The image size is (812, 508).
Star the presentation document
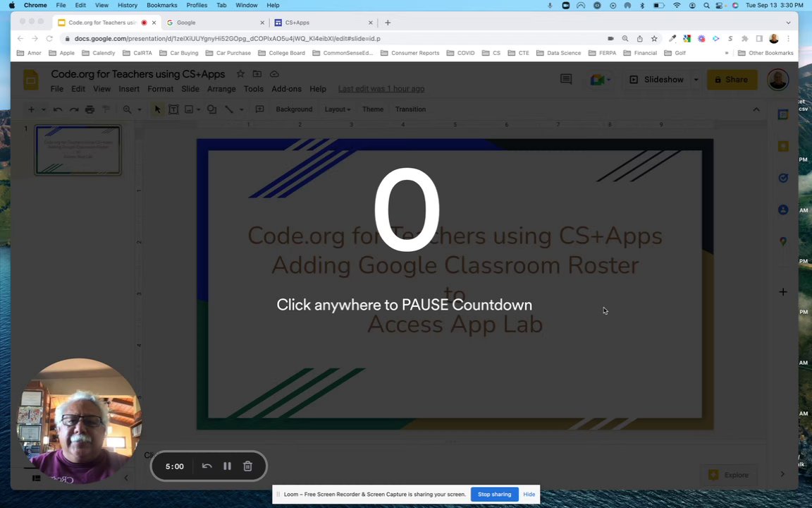240,74
